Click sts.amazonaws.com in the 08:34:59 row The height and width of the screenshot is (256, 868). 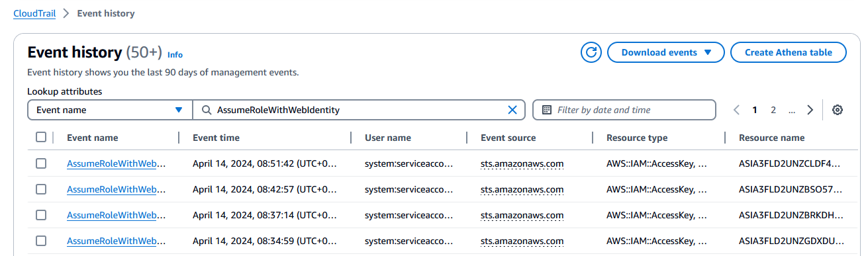[x=522, y=241]
